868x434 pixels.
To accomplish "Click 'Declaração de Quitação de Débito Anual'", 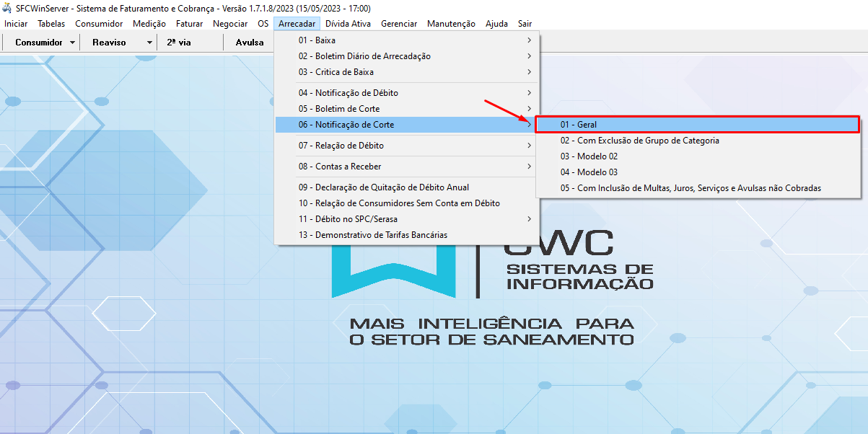I will point(383,187).
